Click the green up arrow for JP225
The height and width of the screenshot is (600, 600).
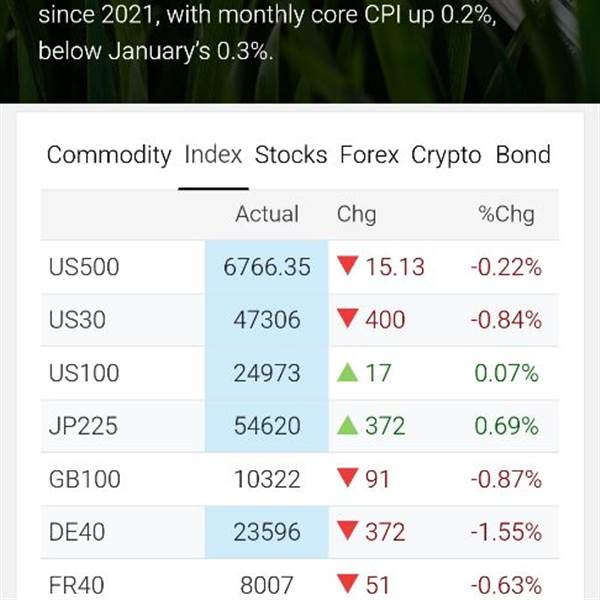[x=347, y=426]
